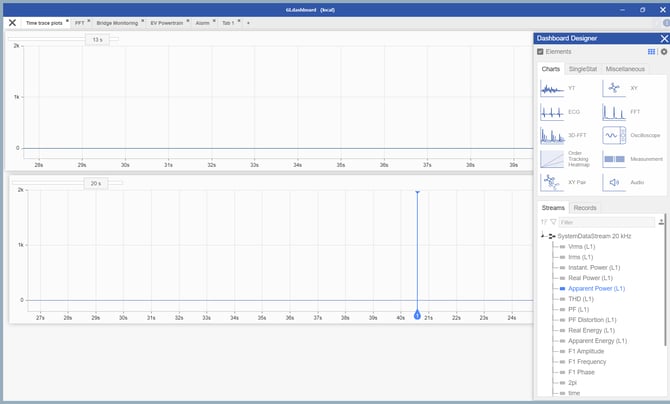Add a new dashboard tab with plus

tap(249, 22)
